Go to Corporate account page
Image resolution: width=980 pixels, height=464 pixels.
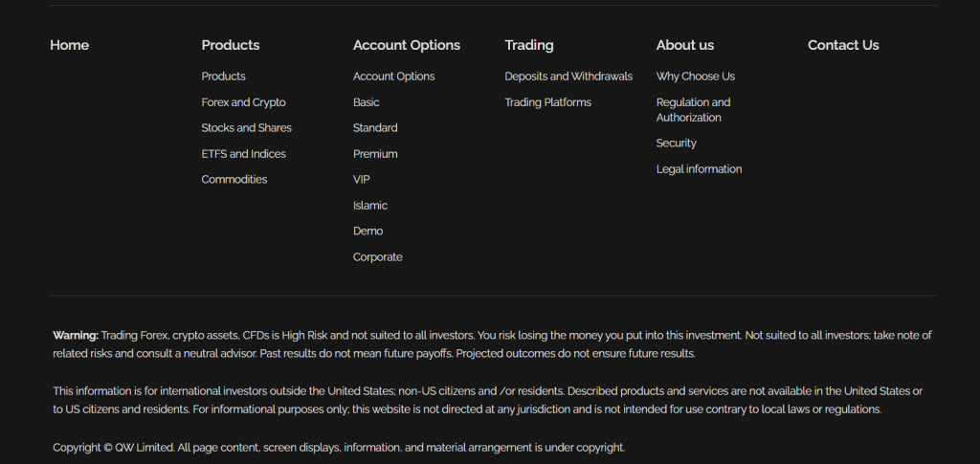click(377, 257)
